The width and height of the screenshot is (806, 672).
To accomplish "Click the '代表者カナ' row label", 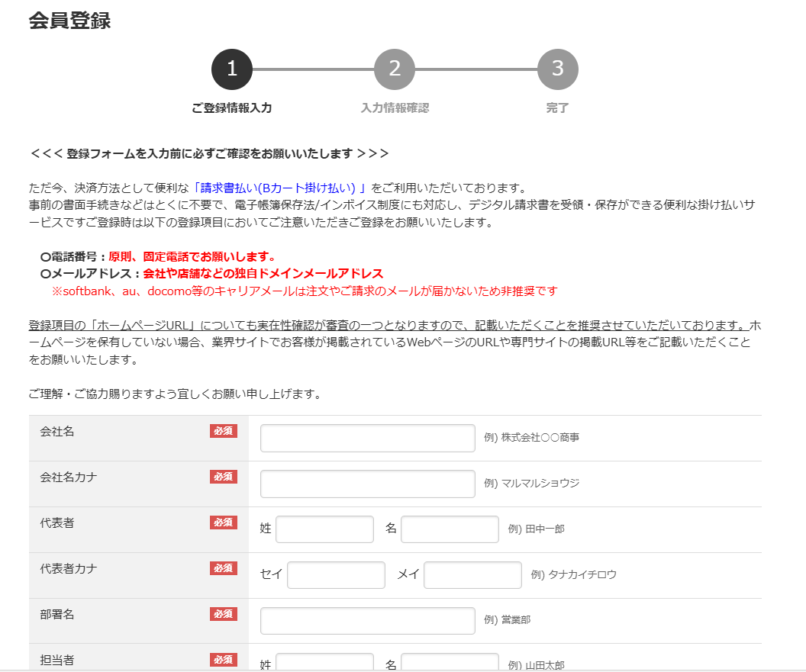I will (69, 569).
